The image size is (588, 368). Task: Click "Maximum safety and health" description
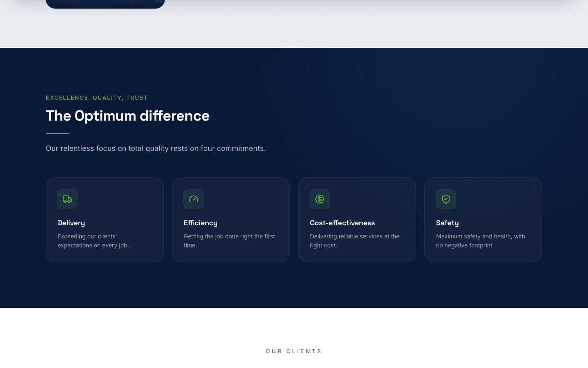click(x=481, y=241)
